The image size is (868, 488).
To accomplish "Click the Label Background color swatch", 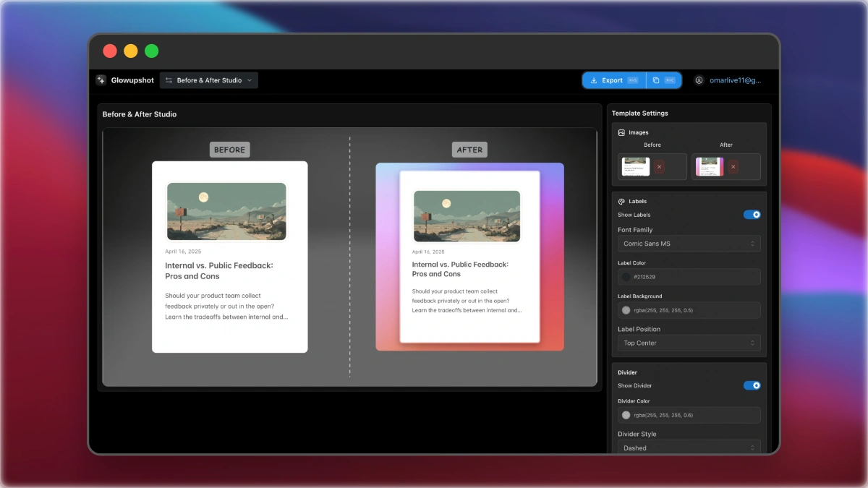I will click(626, 310).
